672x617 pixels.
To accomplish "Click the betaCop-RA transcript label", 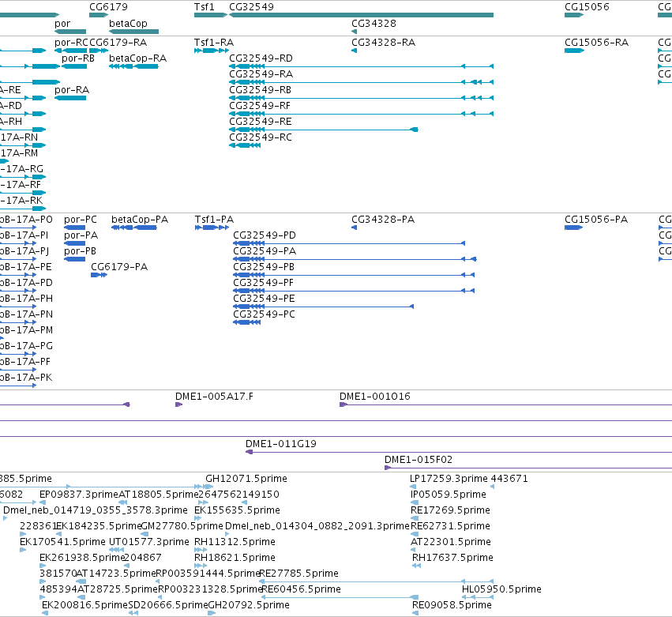I will [137, 58].
